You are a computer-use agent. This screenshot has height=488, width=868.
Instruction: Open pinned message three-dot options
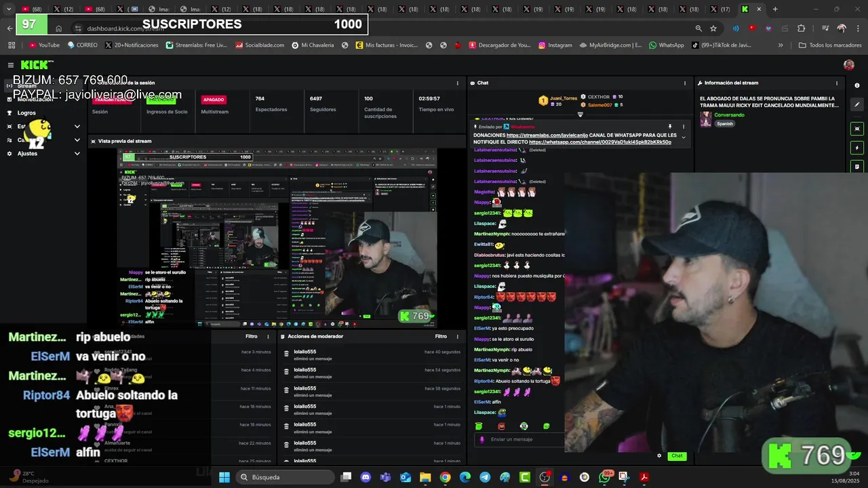684,127
